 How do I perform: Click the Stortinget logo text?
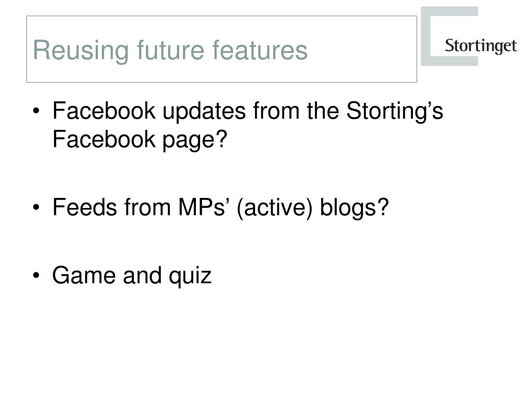pos(481,46)
